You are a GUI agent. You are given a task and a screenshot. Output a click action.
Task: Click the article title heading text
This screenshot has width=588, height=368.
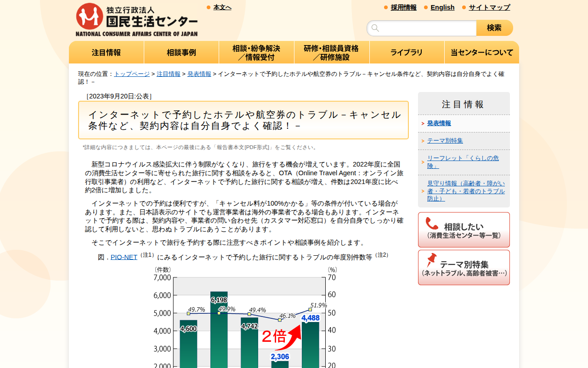pyautogui.click(x=244, y=120)
